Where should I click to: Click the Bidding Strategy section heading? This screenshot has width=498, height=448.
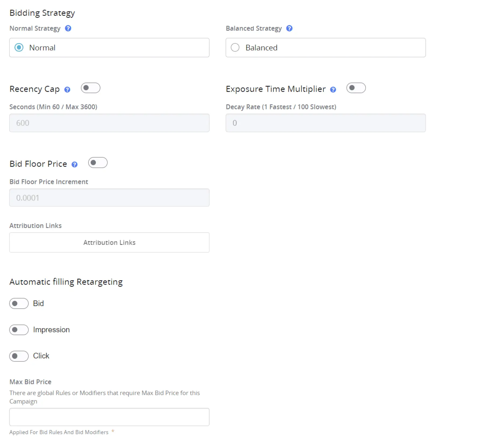pyautogui.click(x=42, y=13)
